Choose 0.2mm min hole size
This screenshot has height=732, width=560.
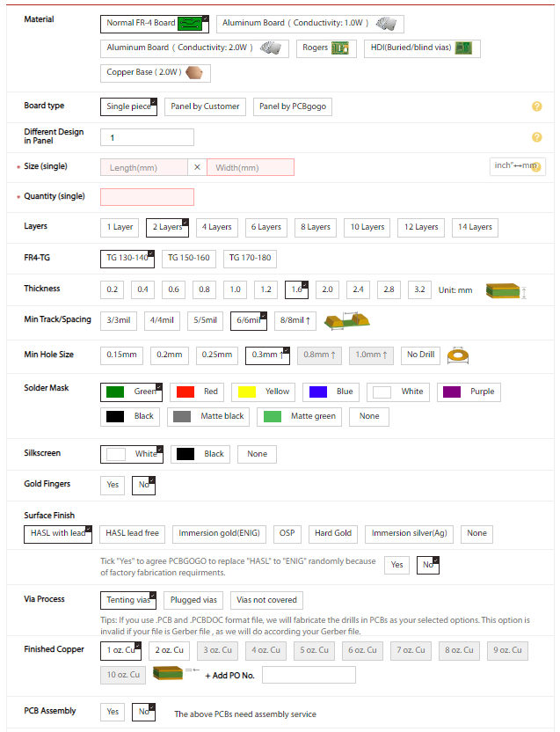[170, 355]
